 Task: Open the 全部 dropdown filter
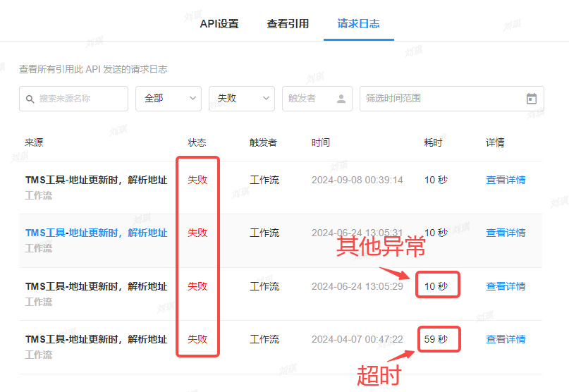coord(169,99)
